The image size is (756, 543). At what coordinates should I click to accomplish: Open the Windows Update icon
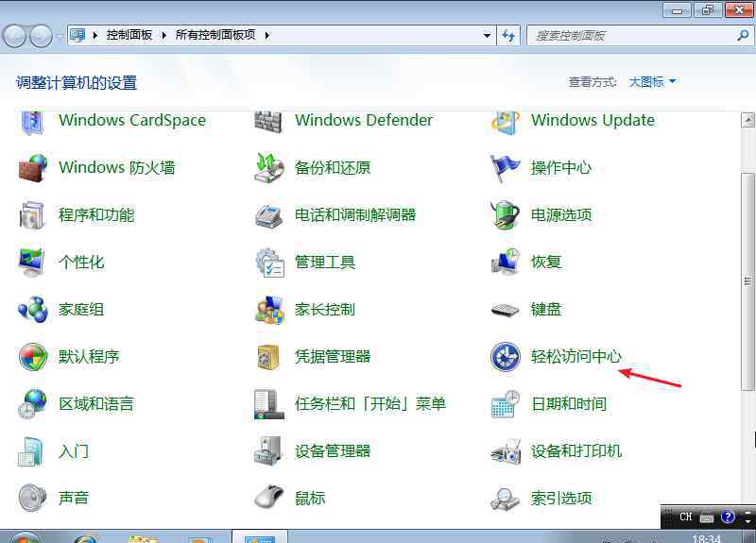tap(505, 123)
